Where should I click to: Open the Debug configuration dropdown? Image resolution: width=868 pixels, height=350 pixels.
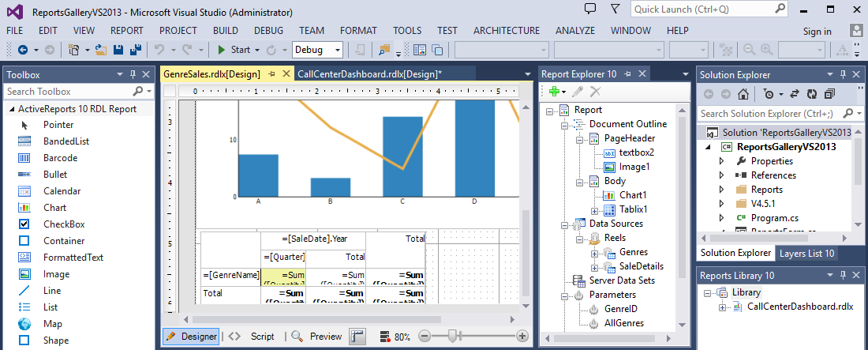click(x=338, y=50)
